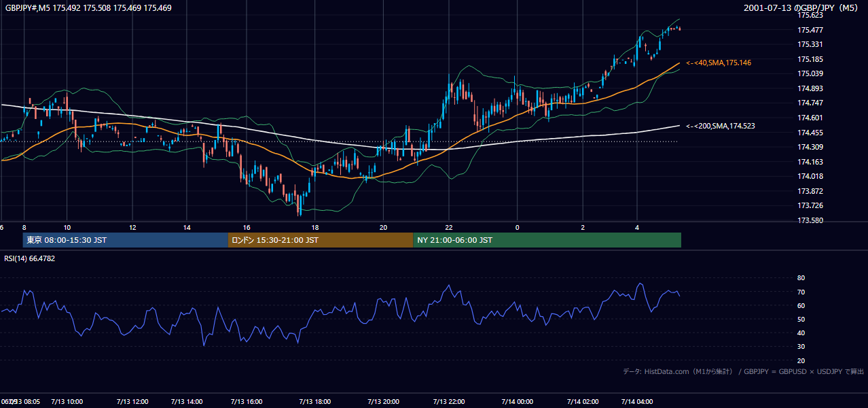Click the 7/13 16:00 bottom time label

point(247,402)
